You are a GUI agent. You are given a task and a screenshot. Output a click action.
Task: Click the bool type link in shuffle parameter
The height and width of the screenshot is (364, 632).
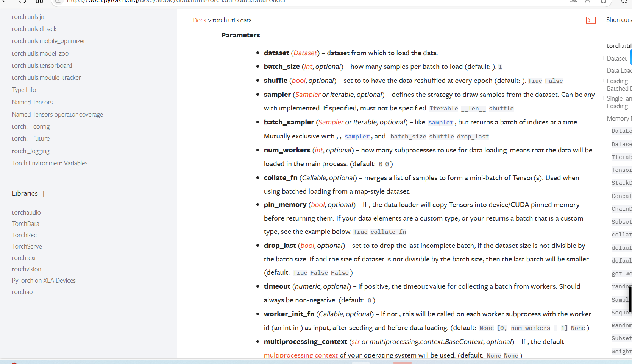point(298,81)
